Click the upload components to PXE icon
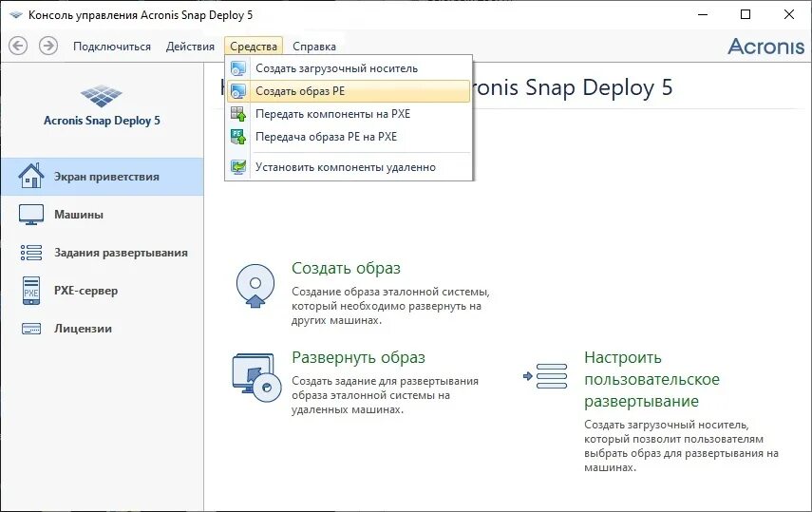Viewport: 812px width, 512px height. [238, 114]
